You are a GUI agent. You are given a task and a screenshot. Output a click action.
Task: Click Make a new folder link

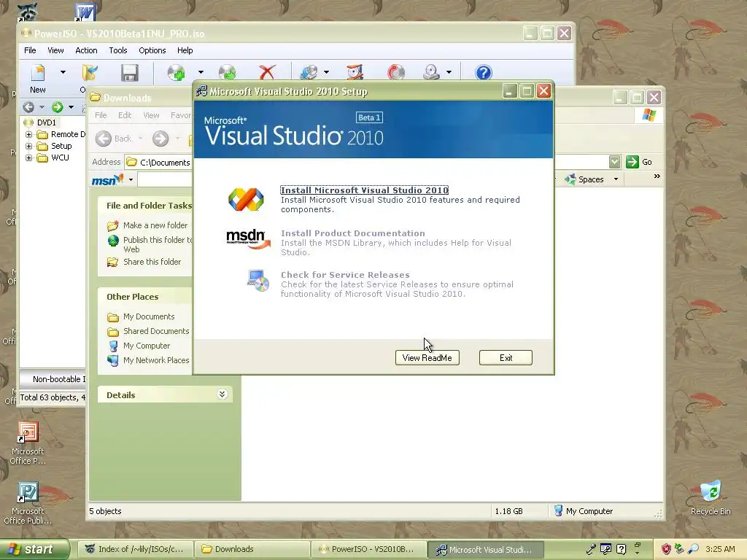click(155, 225)
